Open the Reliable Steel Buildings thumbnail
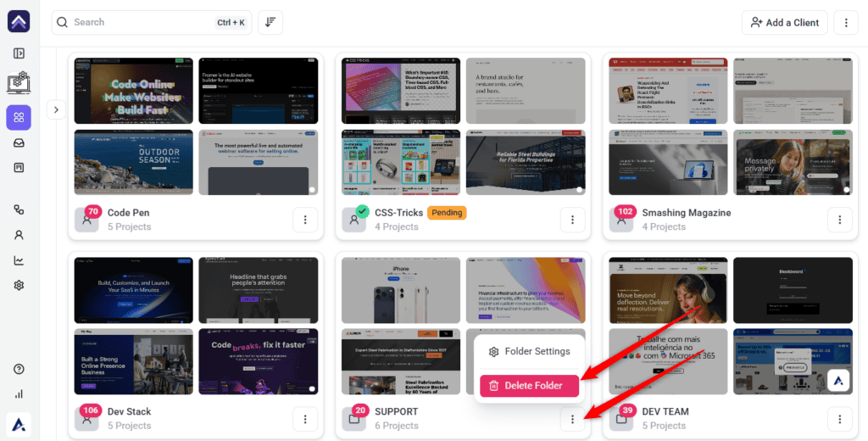This screenshot has width=868, height=441. point(526,162)
